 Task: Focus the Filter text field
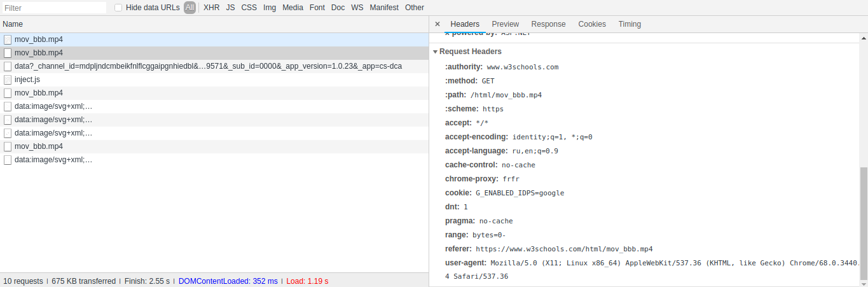coord(54,8)
